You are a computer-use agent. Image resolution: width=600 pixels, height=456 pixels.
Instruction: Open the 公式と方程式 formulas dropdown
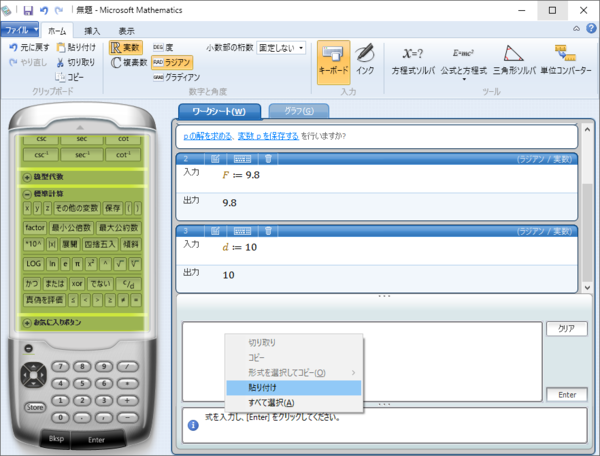(464, 63)
